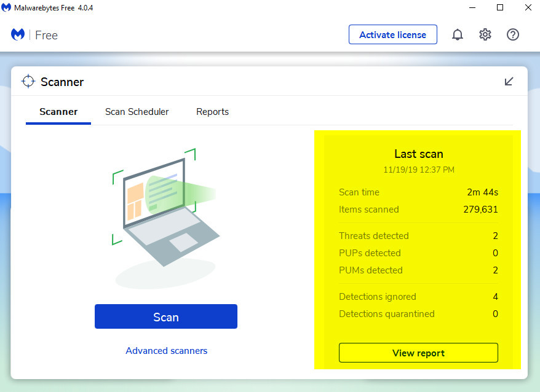Click the Free edition label in the header
Viewport: 540px width, 392px height.
click(47, 35)
